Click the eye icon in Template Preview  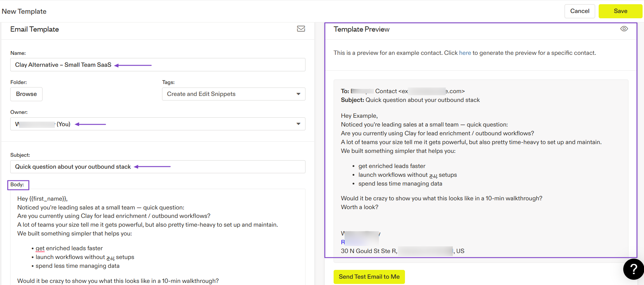(624, 29)
